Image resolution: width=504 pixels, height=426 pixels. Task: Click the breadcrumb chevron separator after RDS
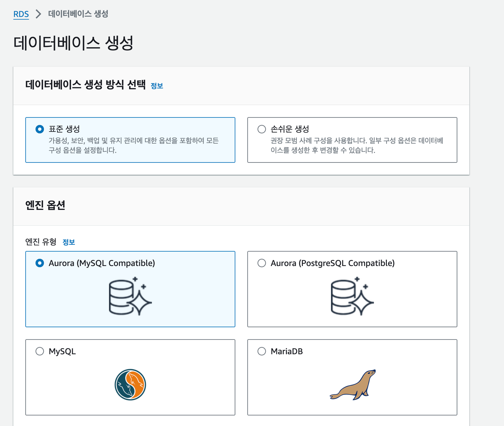pyautogui.click(x=38, y=14)
